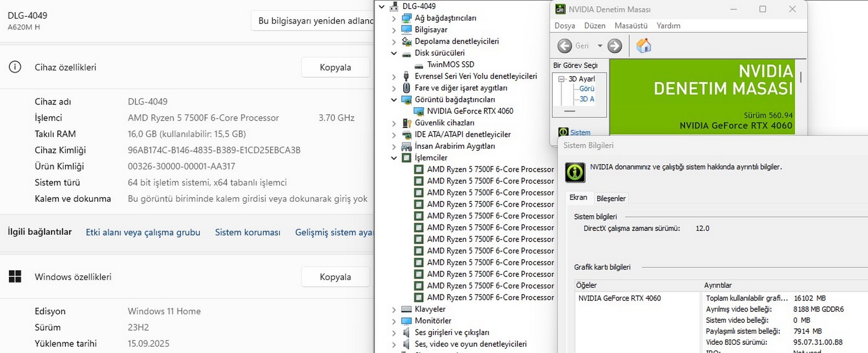Select the Ses girişleri ve çıkışları icon

pos(406,333)
